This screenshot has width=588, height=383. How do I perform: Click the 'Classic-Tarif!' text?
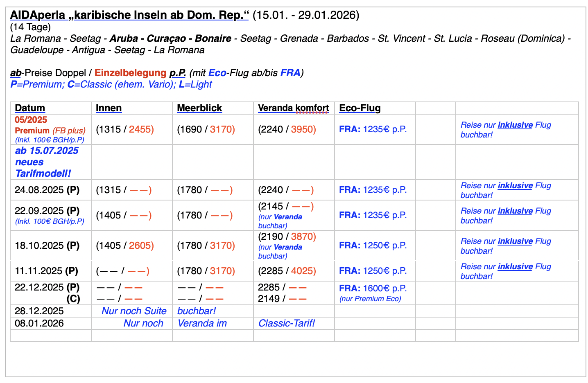tap(287, 323)
